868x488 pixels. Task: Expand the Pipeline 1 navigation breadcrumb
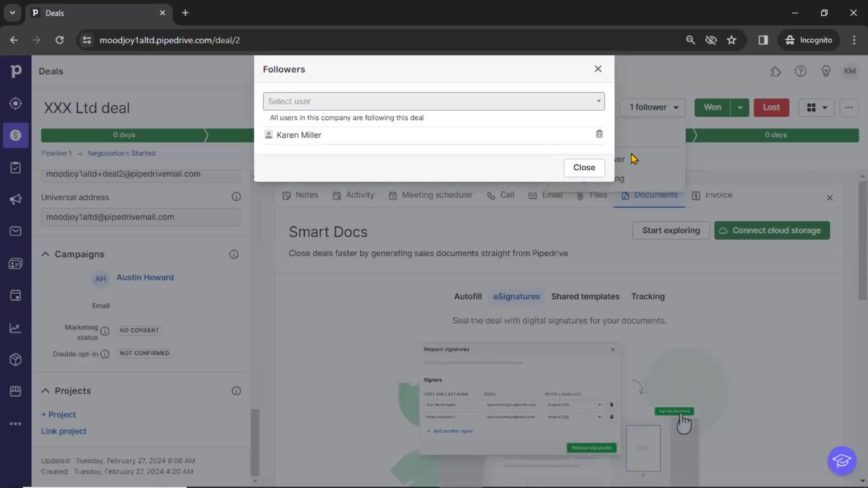[56, 153]
